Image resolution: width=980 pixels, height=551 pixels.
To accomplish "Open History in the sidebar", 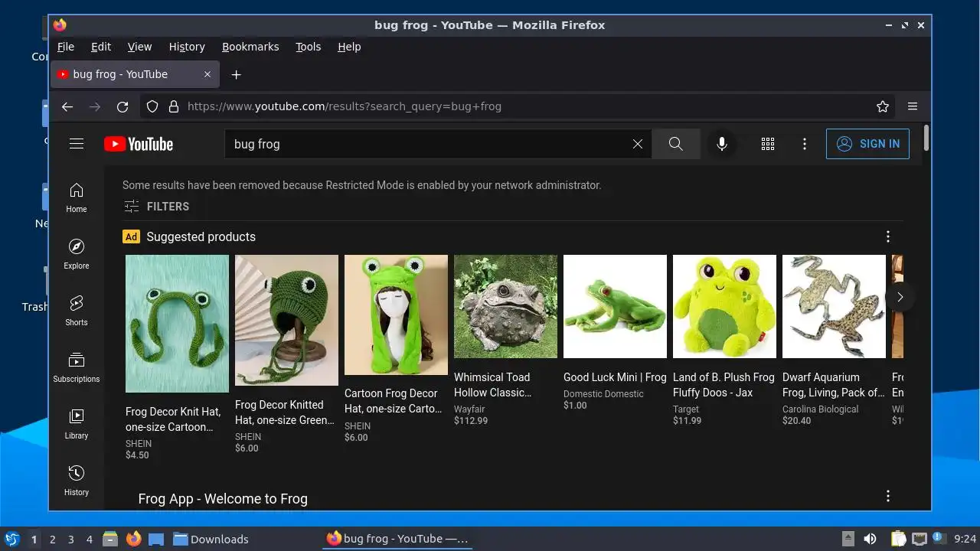I will (x=77, y=481).
